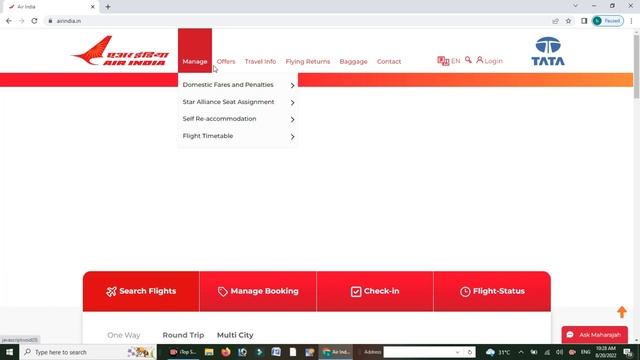Image resolution: width=640 pixels, height=360 pixels.
Task: Select the Multi City option
Action: coord(235,335)
